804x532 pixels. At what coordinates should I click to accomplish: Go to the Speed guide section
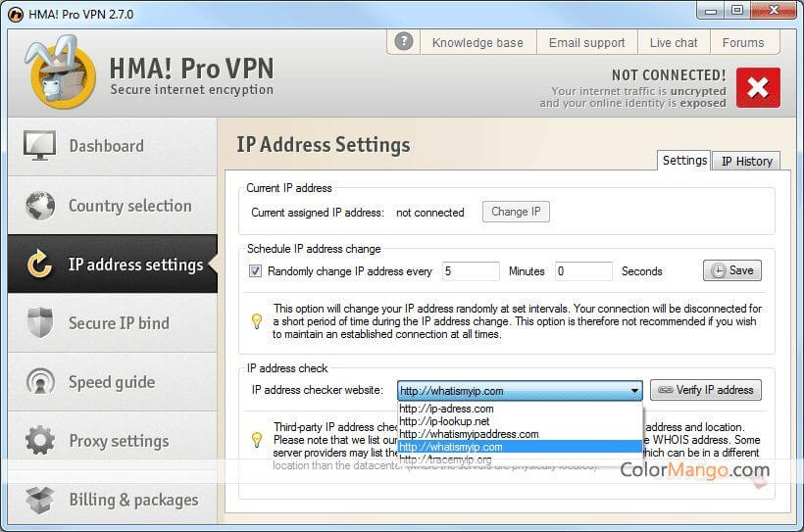tap(113, 382)
